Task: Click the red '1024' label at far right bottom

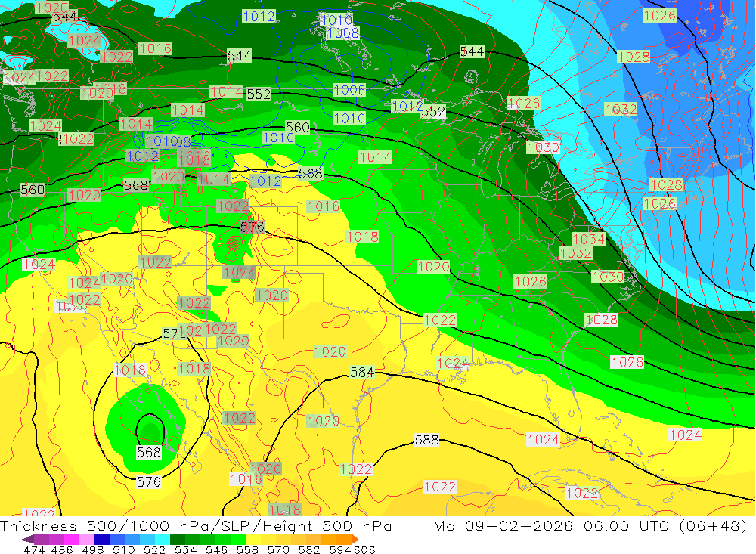Action: (685, 435)
